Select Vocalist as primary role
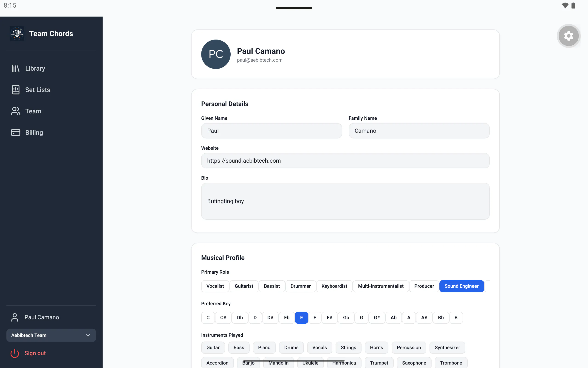588x368 pixels. pos(215,286)
